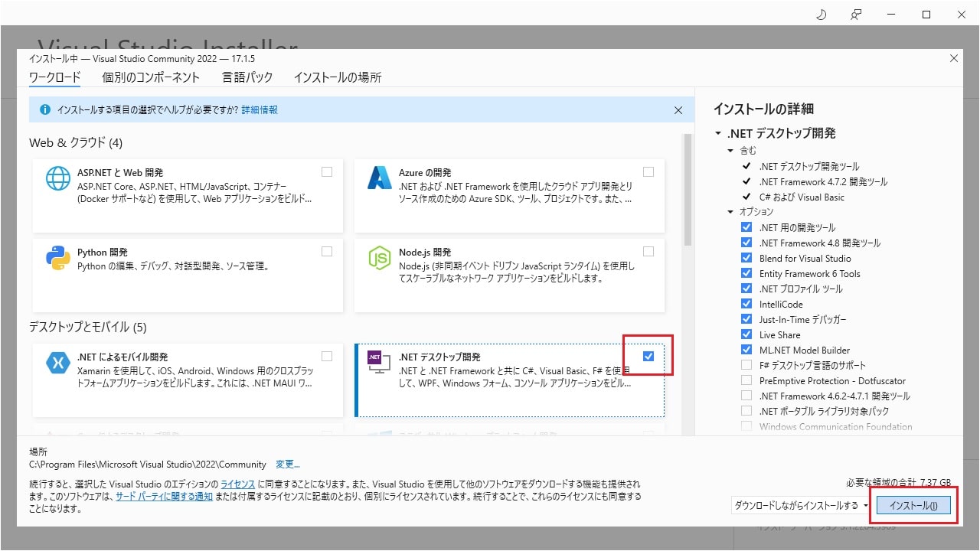The image size is (980, 551).
Task: Check the F# デスクトップ言語のサポート option
Action: pyautogui.click(x=746, y=365)
